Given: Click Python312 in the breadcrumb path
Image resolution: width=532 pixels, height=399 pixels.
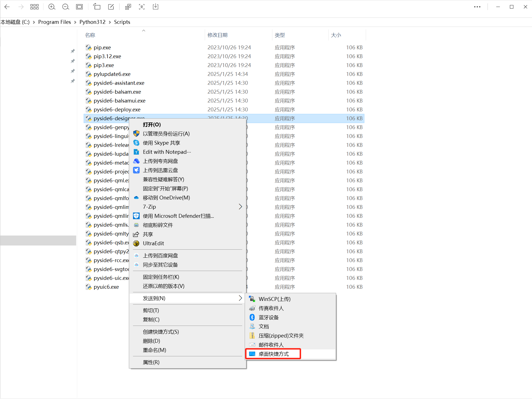Looking at the screenshot, I should pos(92,22).
